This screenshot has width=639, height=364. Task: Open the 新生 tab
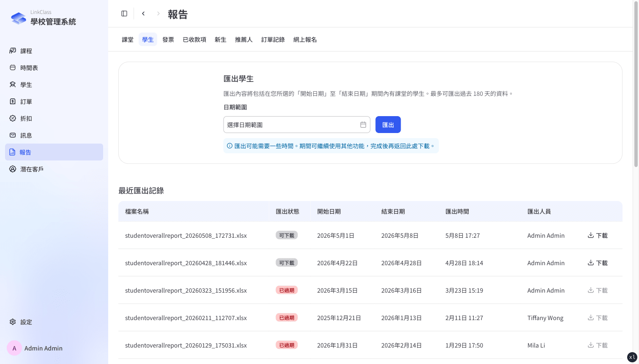point(221,39)
